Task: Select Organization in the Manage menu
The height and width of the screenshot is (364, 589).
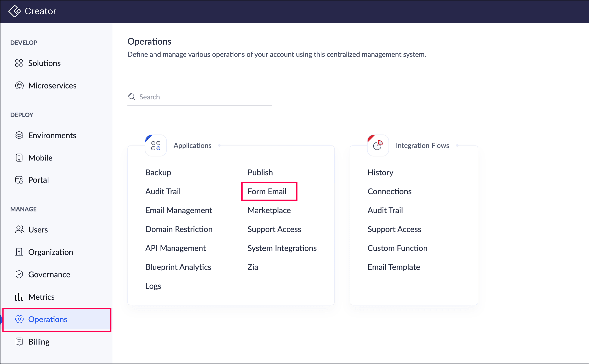Action: point(51,252)
